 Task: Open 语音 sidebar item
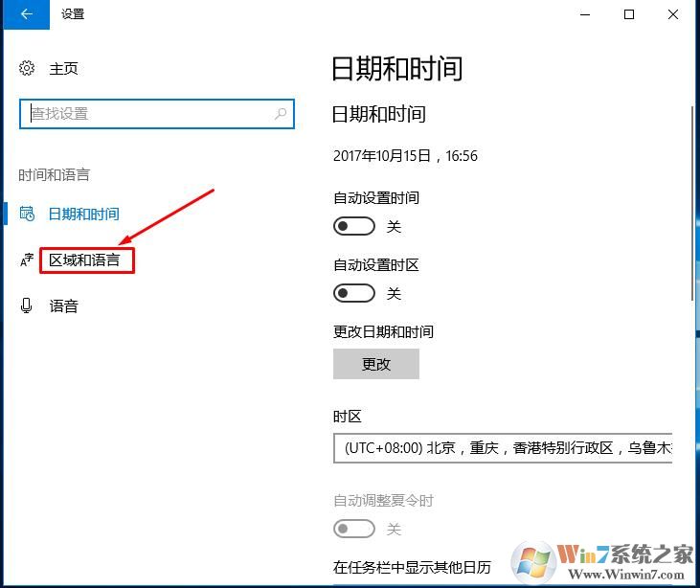click(x=63, y=305)
